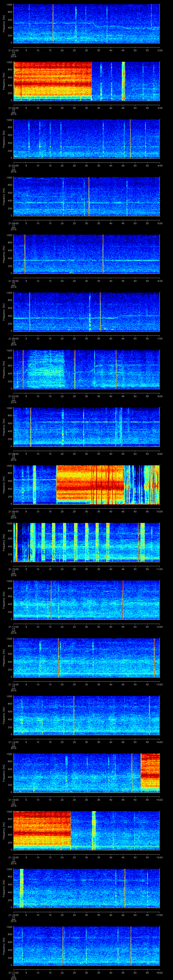173x980 pixels.
Task: Click the 10:00 end time label
Action: pyautogui.click(x=160, y=511)
